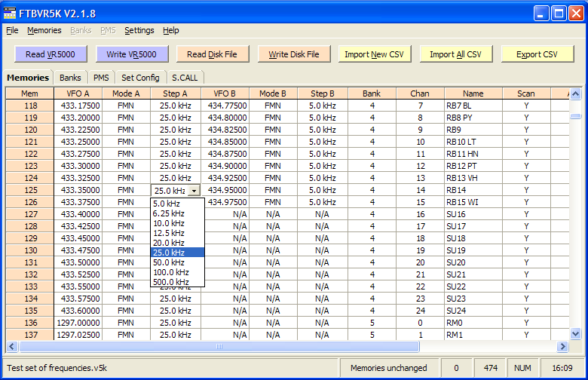Click the Export CSV button

(537, 54)
